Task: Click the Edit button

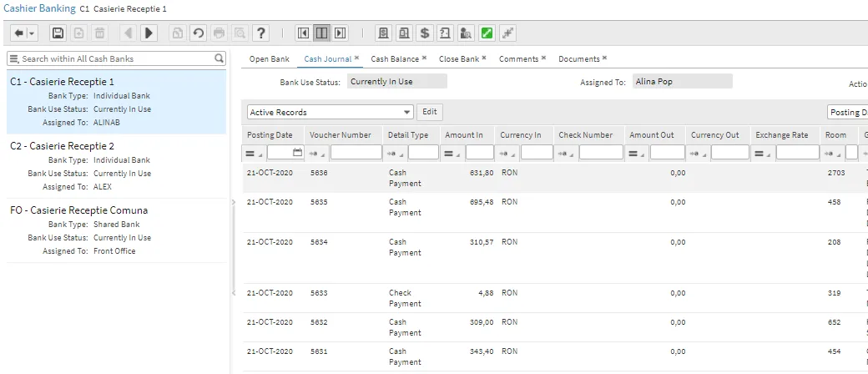Action: [430, 112]
